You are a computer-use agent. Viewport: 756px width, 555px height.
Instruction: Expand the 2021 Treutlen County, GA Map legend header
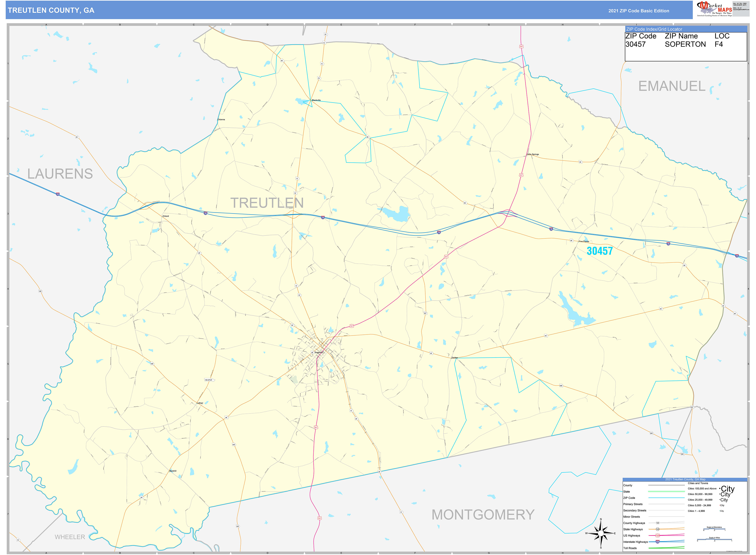click(x=686, y=479)
